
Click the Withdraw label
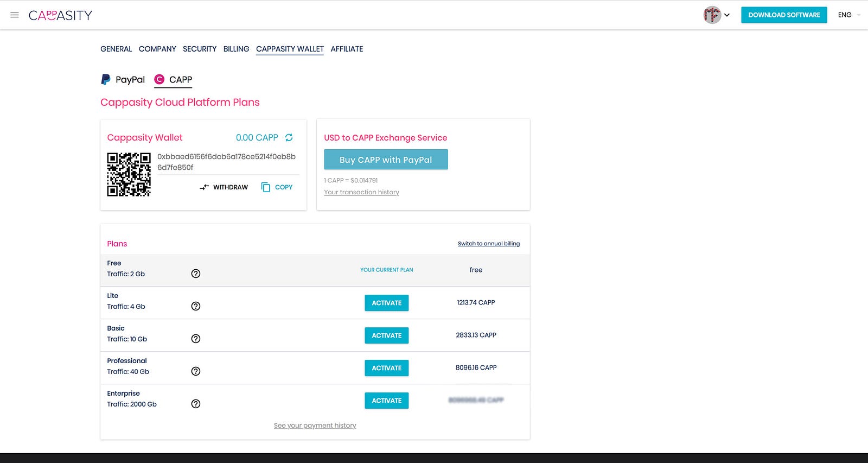(231, 187)
